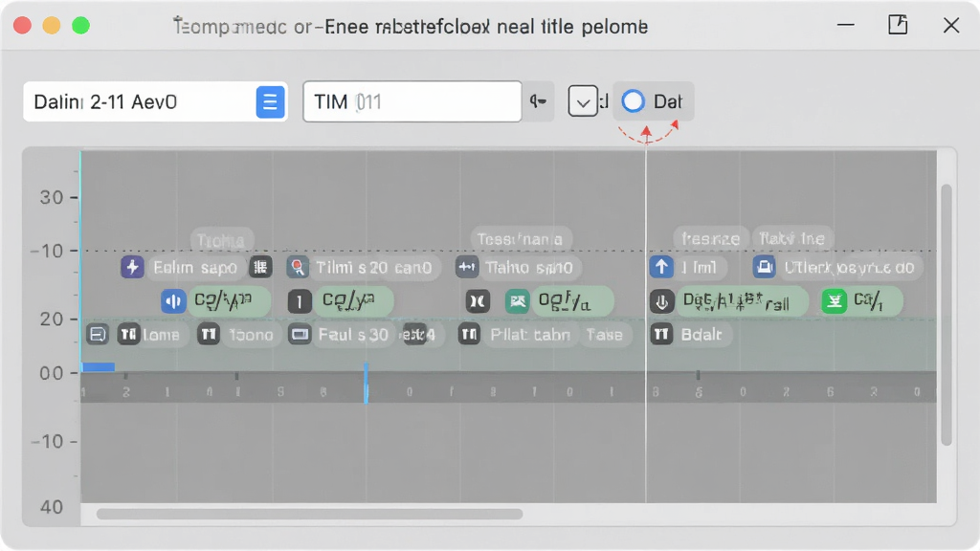Viewport: 980px width, 551px height.
Task: Select the Dat radio button
Action: (x=634, y=101)
